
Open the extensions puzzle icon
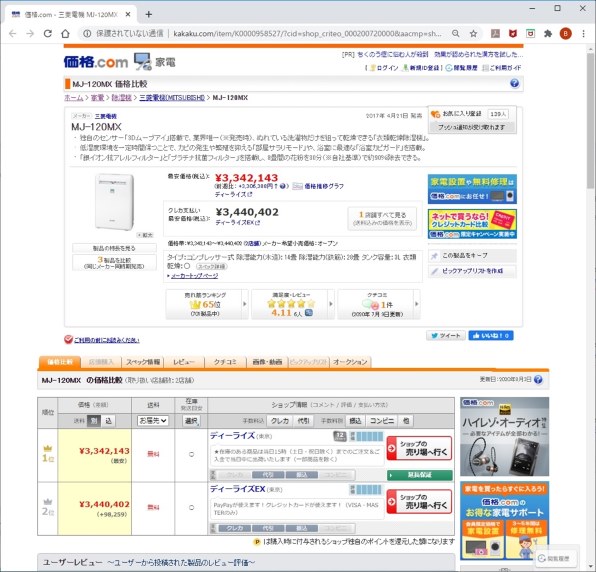[548, 34]
